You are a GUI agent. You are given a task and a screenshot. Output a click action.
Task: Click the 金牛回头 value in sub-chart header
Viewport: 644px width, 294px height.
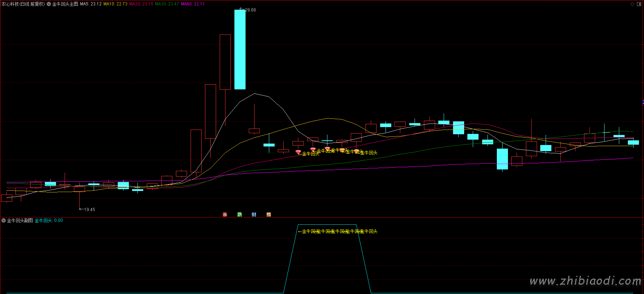click(x=48, y=220)
